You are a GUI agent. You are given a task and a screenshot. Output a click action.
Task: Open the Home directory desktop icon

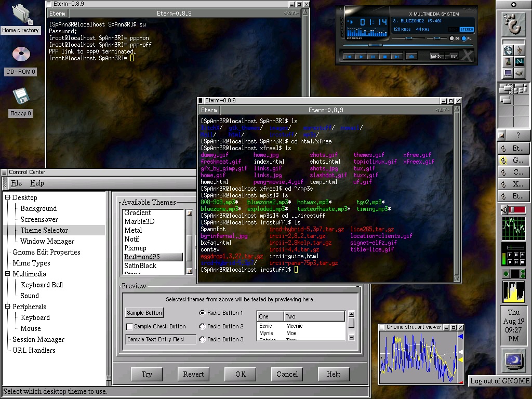point(21,18)
